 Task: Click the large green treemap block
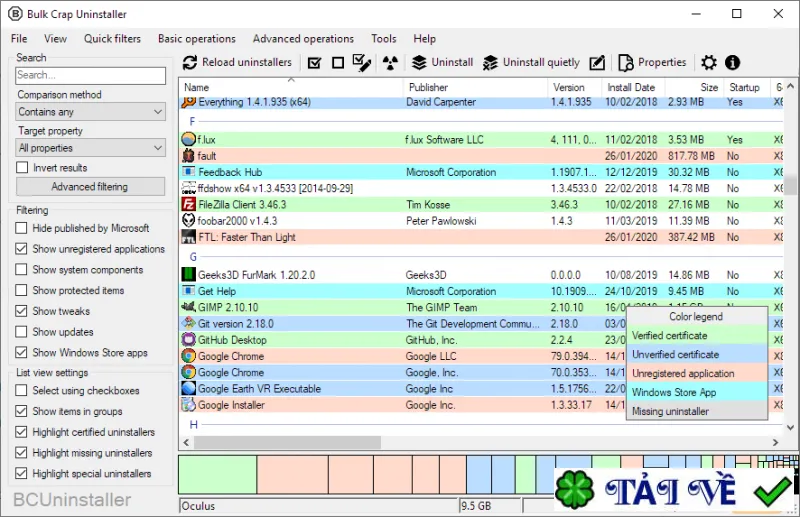click(218, 475)
